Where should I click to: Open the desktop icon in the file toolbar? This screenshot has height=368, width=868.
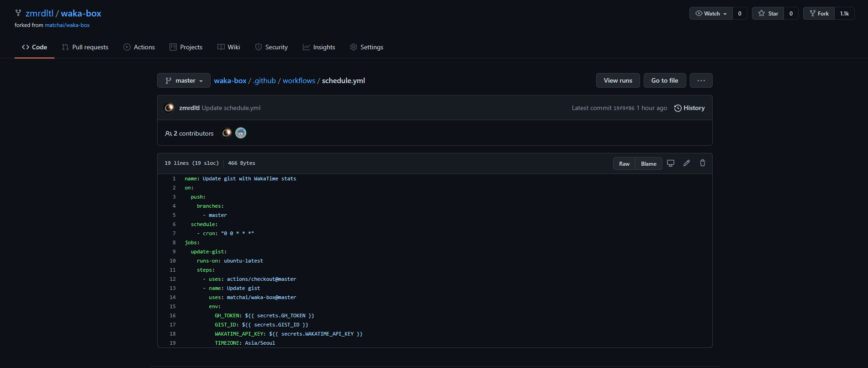coord(671,163)
